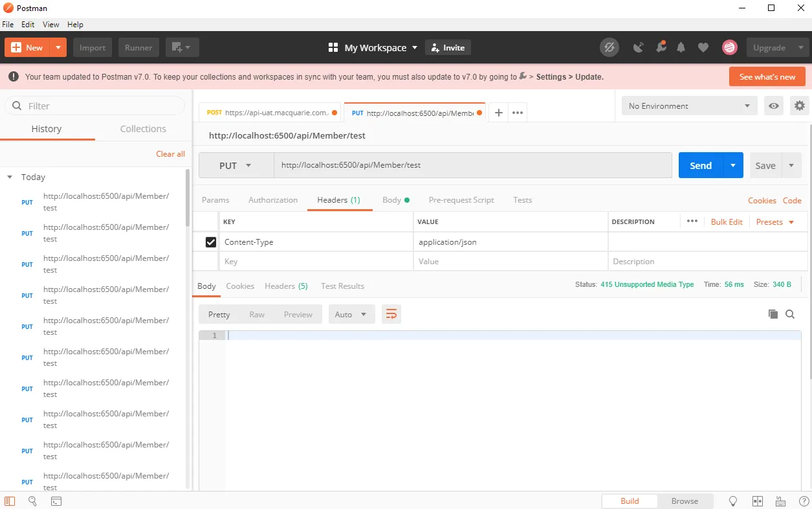Image resolution: width=812 pixels, height=509 pixels.
Task: Open the tab options ellipsis menu
Action: 518,113
